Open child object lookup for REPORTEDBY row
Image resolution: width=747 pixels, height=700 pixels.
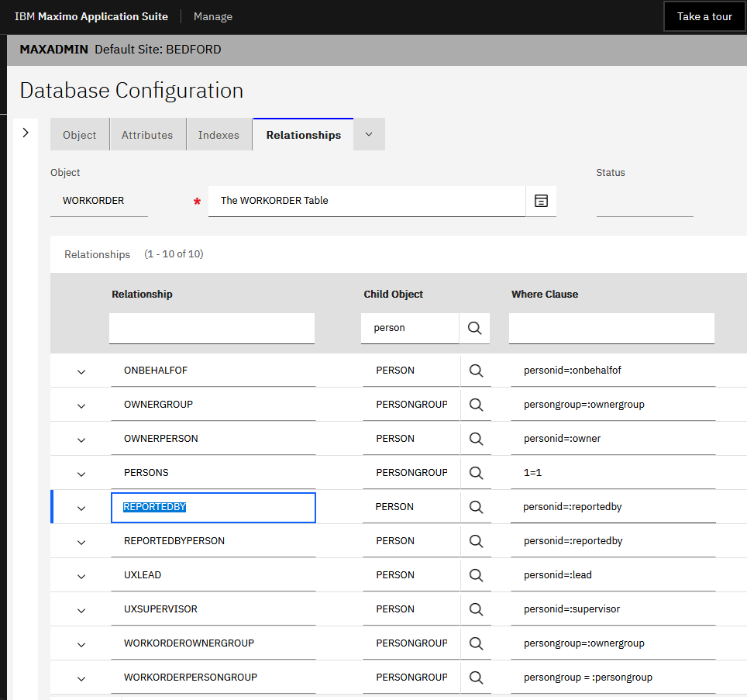pyautogui.click(x=476, y=507)
